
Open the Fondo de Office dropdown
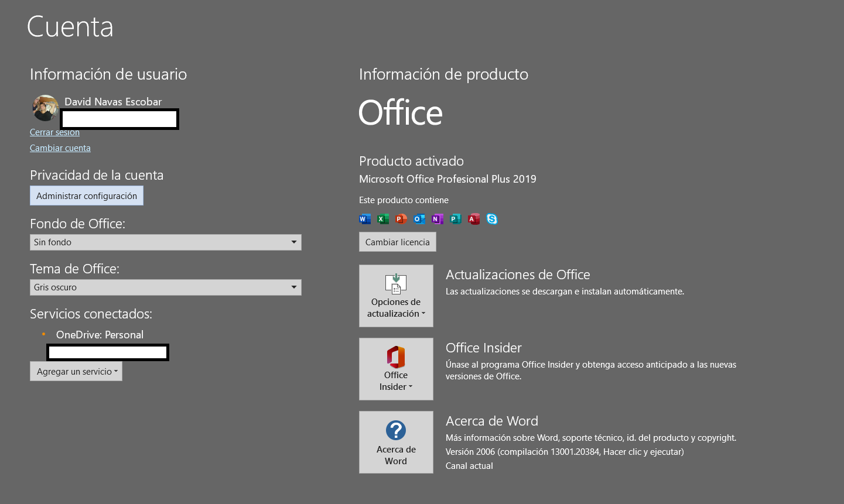(x=166, y=242)
